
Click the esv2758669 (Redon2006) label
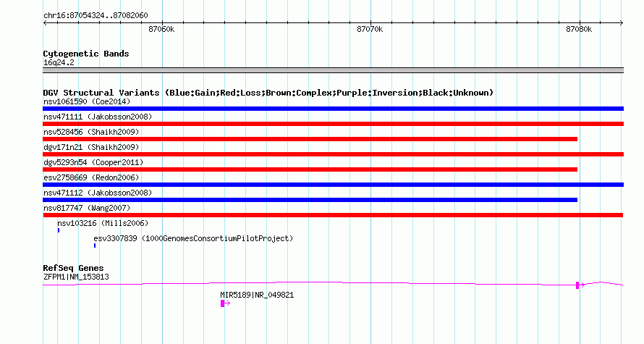click(x=91, y=177)
